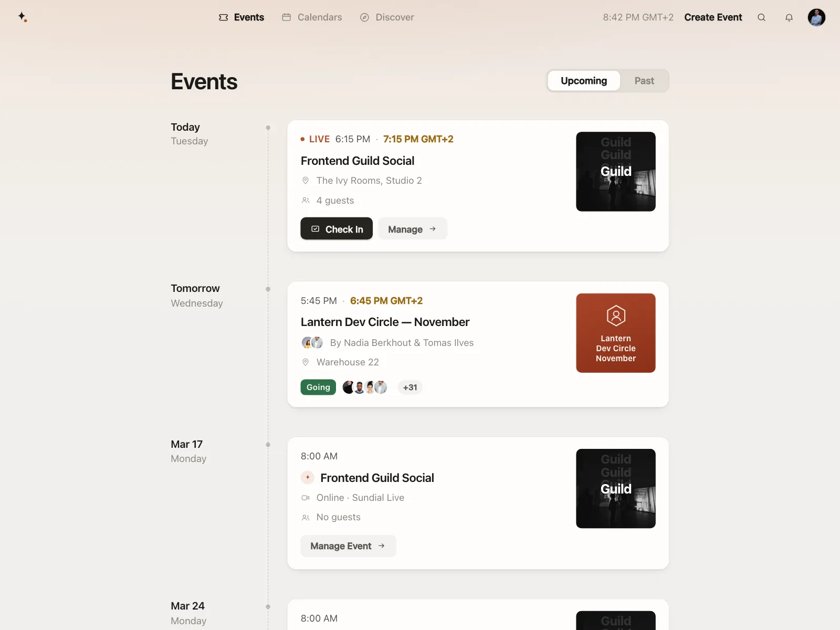
Task: Click No guests text
Action: pos(339,518)
